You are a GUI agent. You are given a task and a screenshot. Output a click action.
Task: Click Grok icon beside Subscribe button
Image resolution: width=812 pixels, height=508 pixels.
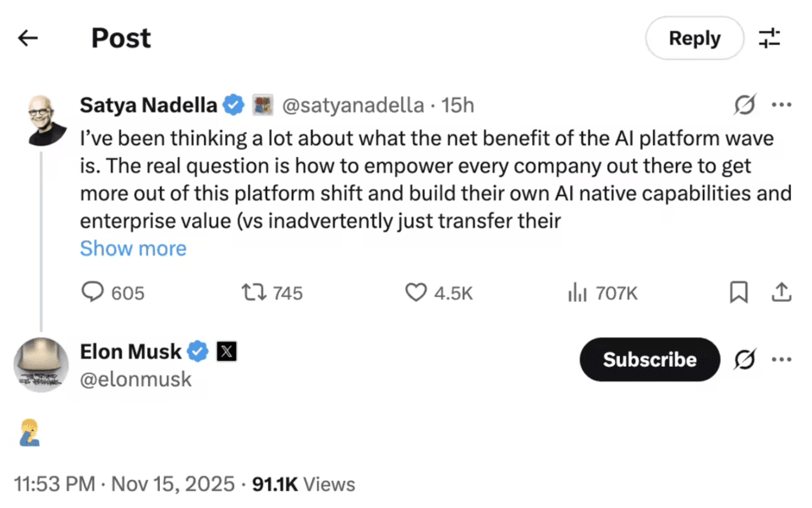click(744, 359)
